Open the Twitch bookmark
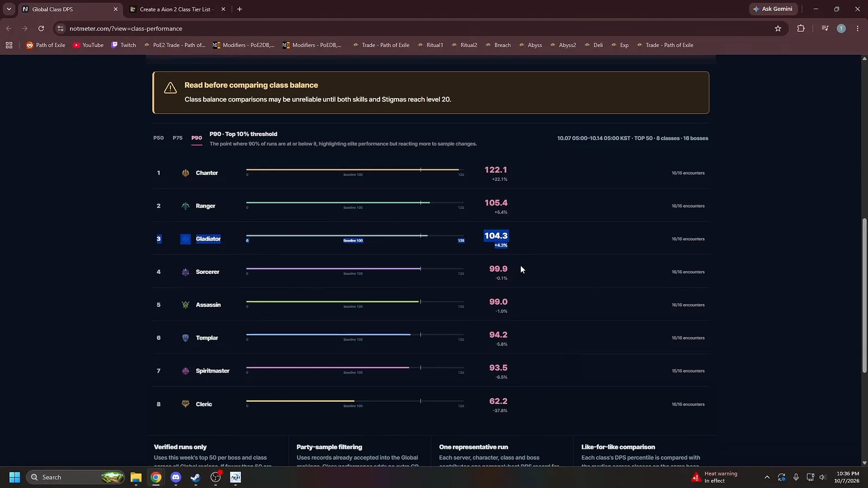This screenshot has height=488, width=868. tap(124, 46)
